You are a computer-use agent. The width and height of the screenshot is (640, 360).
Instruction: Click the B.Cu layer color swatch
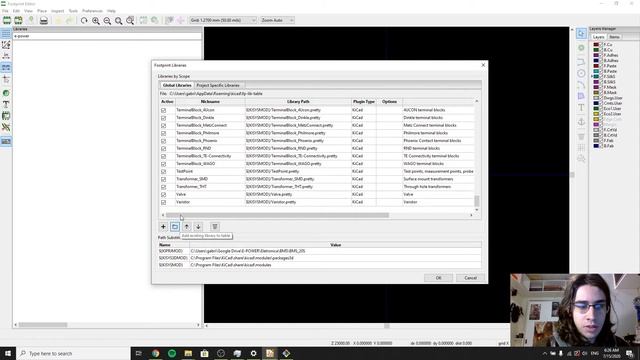596,50
